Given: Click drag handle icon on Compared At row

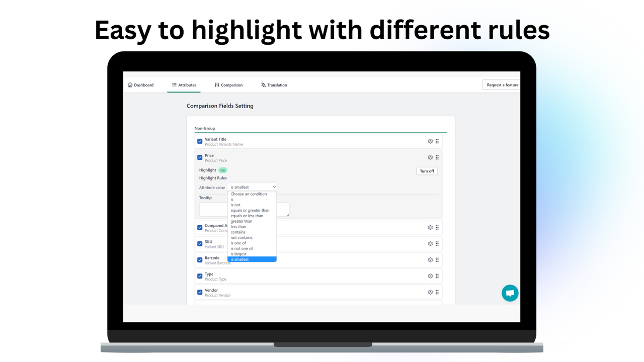Looking at the screenshot, I should coord(437,227).
